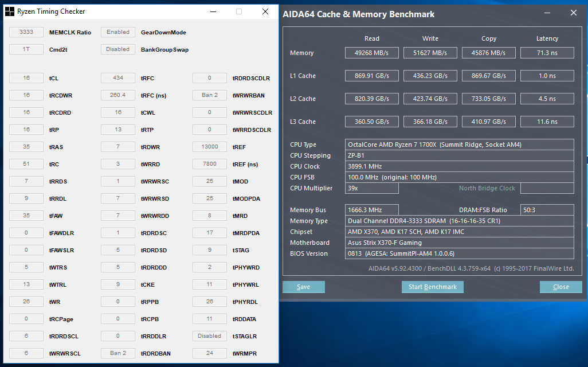Click the tWRMPR value field showing 24

pos(210,353)
